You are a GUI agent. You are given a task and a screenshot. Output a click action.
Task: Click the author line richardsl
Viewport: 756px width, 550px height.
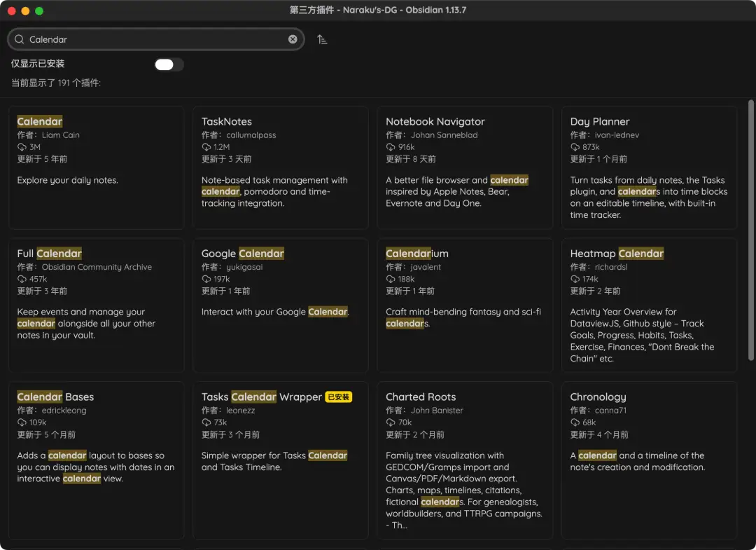598,267
